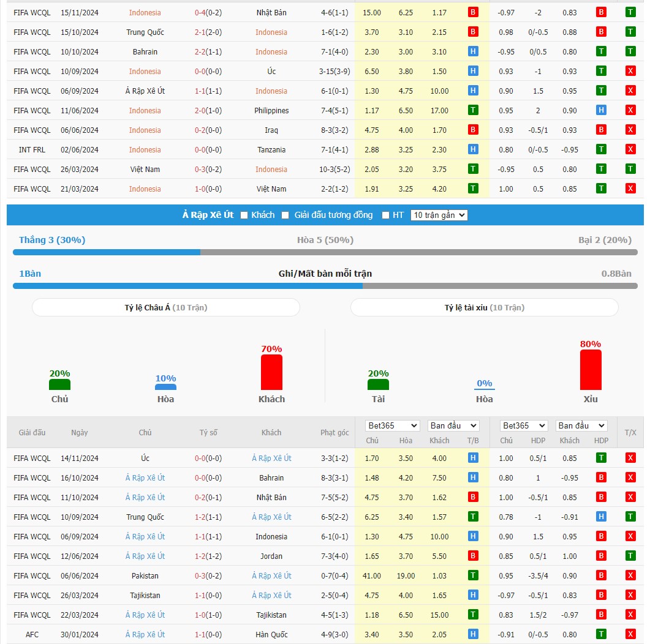
Task: Click blue H handicap icon in Philippines row
Action: 601,110
